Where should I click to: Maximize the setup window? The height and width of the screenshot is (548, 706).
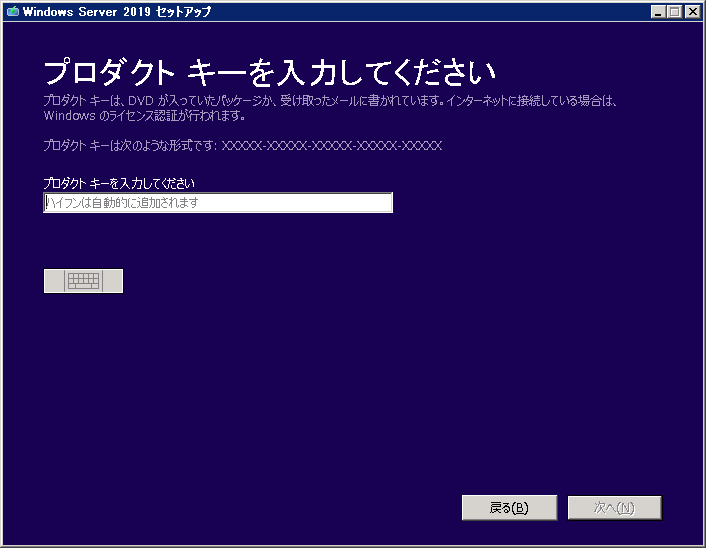[674, 12]
